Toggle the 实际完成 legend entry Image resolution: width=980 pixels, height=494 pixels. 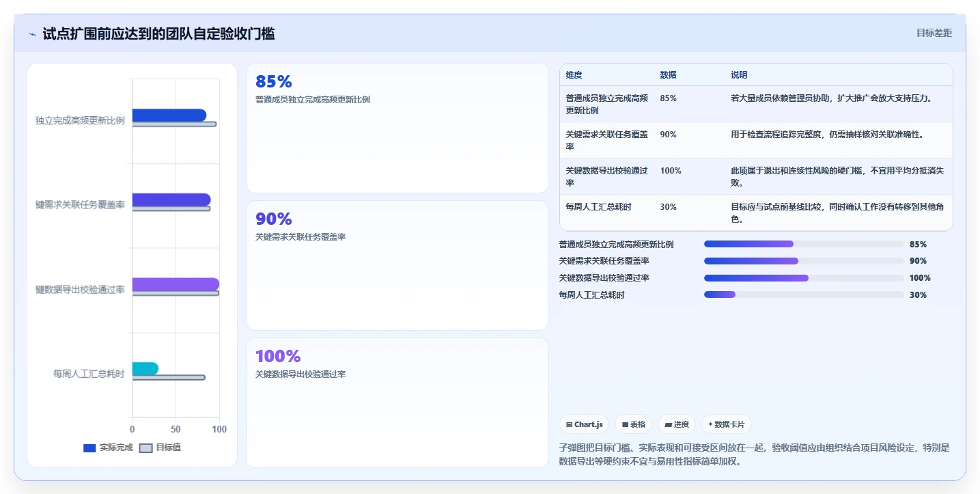point(108,448)
